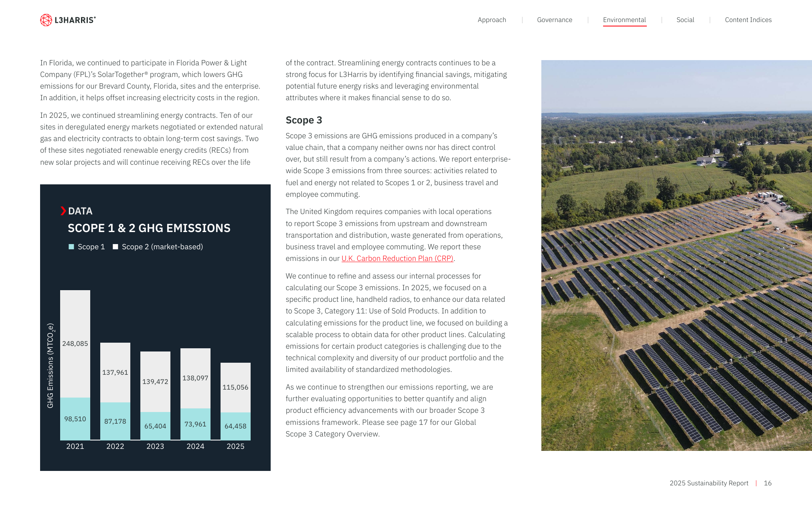Select the 2025 Scope 2 value 115,056

point(235,387)
